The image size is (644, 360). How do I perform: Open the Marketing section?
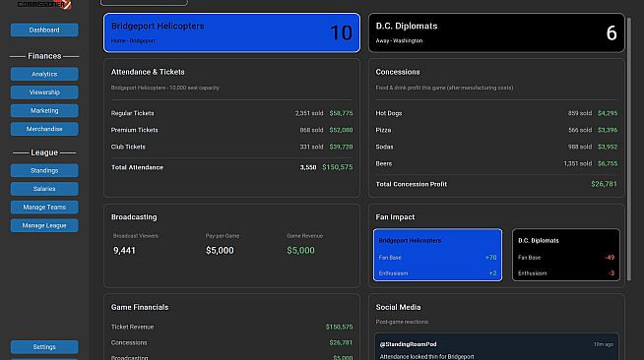point(44,111)
